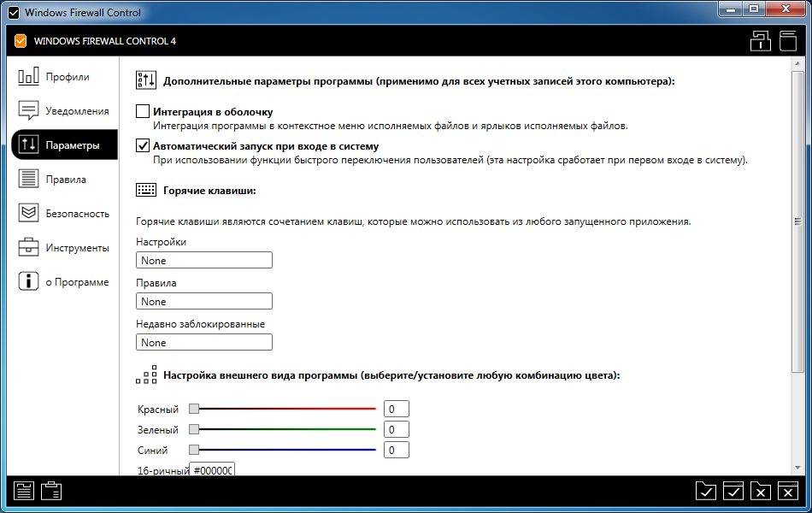Click the Синий numeric value box

click(396, 450)
